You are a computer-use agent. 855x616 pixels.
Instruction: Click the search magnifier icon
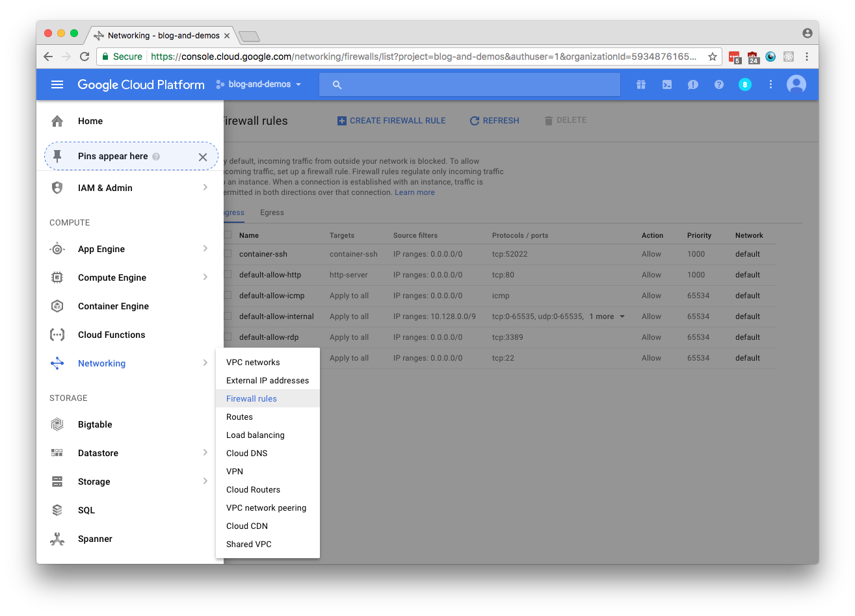337,84
